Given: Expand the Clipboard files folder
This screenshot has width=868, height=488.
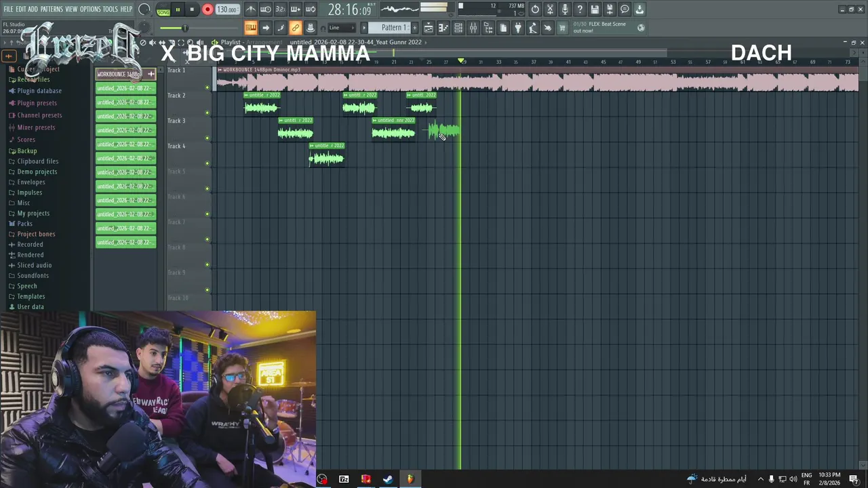Looking at the screenshot, I should click(38, 161).
